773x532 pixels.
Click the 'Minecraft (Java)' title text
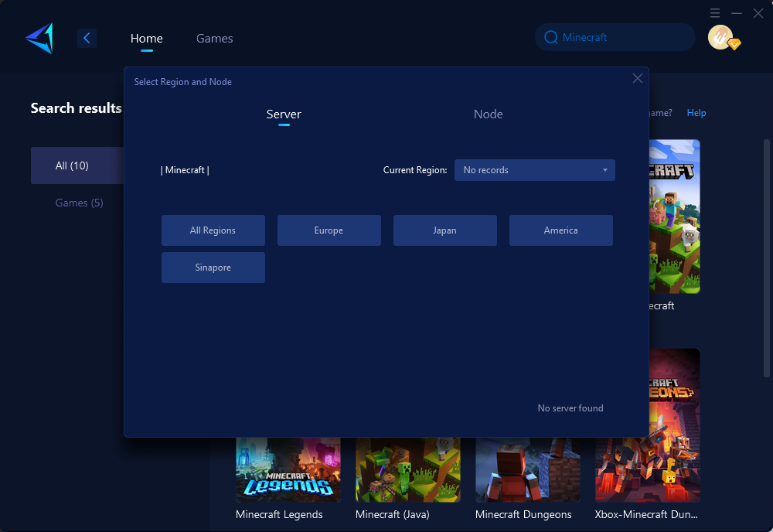(393, 514)
